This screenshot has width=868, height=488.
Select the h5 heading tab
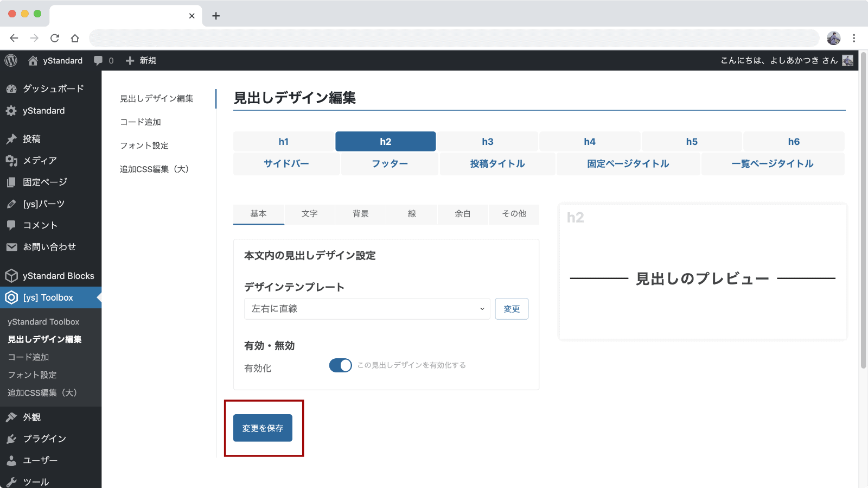pyautogui.click(x=692, y=142)
